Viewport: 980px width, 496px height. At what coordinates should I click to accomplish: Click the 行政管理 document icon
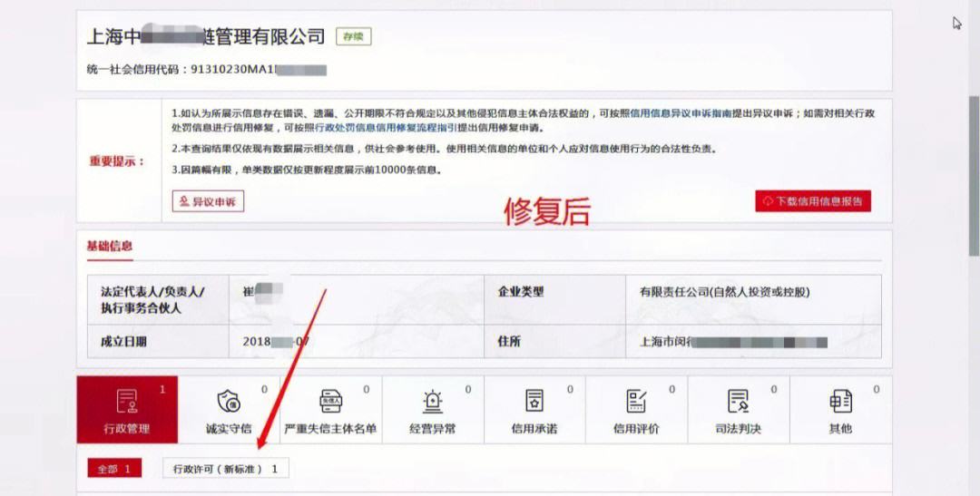point(127,401)
